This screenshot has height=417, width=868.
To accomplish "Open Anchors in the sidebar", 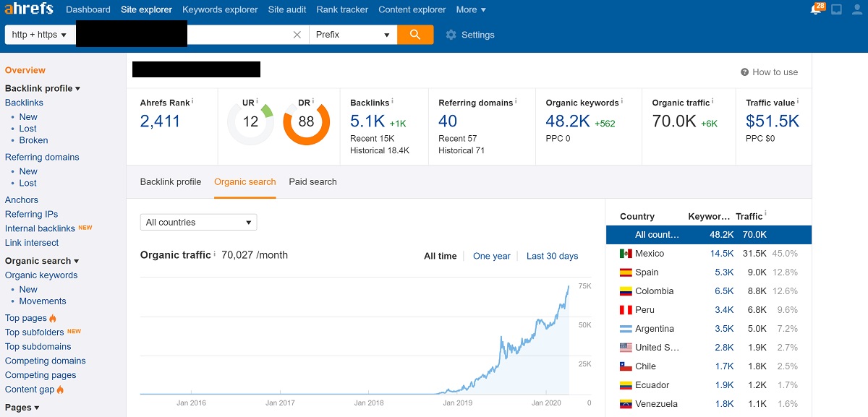I will 22,200.
